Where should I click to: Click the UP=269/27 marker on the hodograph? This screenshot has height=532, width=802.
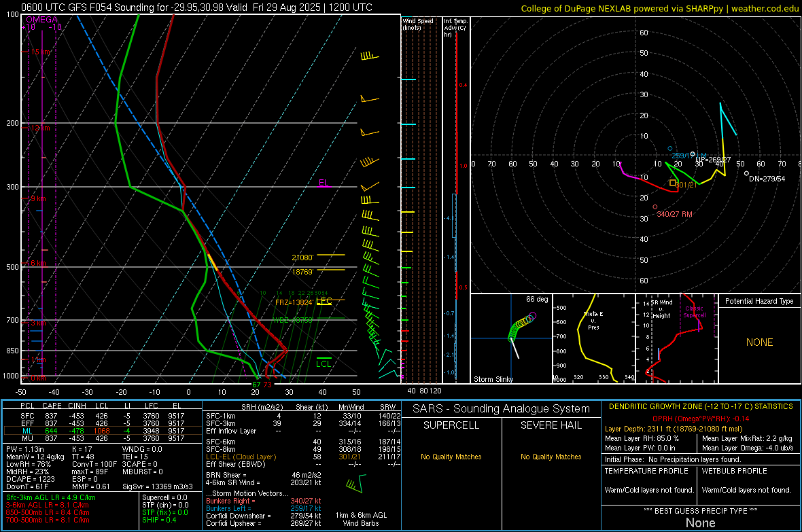(693, 154)
